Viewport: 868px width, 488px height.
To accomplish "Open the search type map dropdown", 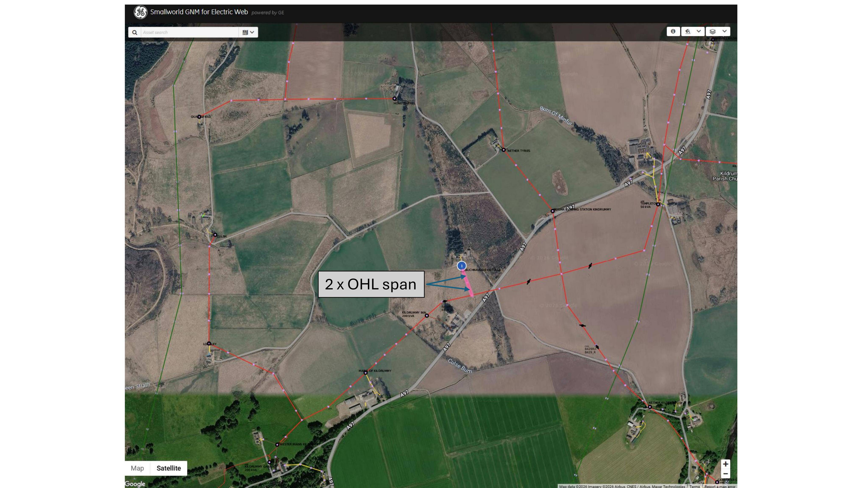I will (248, 32).
